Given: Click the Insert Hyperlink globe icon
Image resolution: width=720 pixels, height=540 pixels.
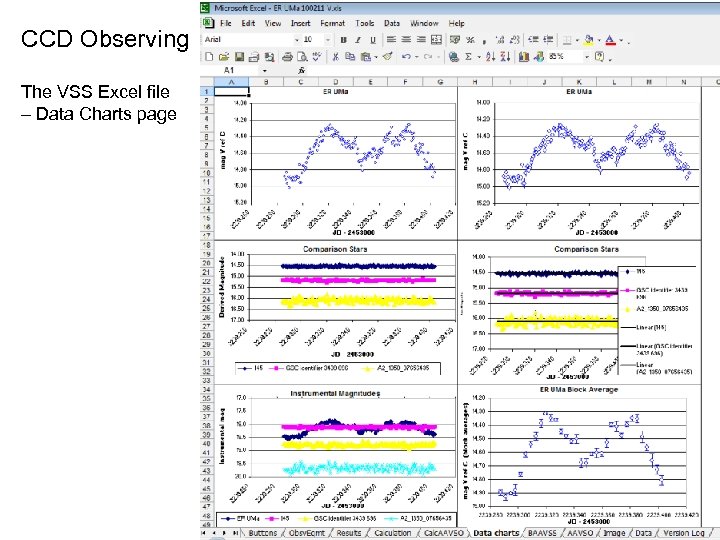Looking at the screenshot, I should [454, 56].
